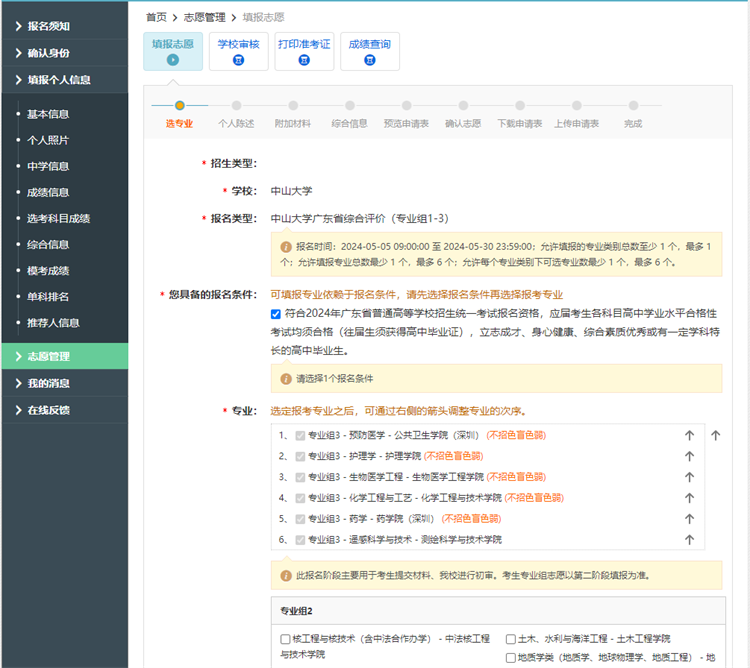Move 预防医学 row up with its arrow
The height and width of the screenshot is (668, 750).
click(x=689, y=435)
